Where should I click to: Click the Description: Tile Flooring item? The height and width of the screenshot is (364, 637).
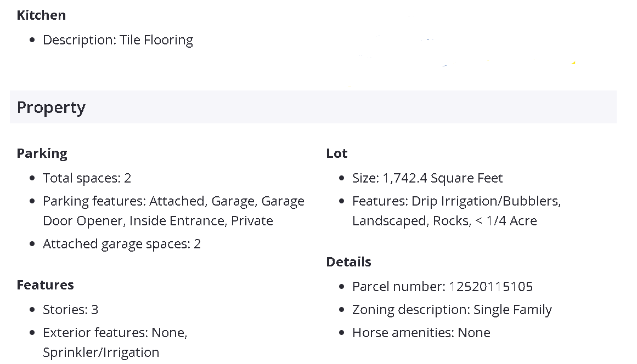point(118,40)
